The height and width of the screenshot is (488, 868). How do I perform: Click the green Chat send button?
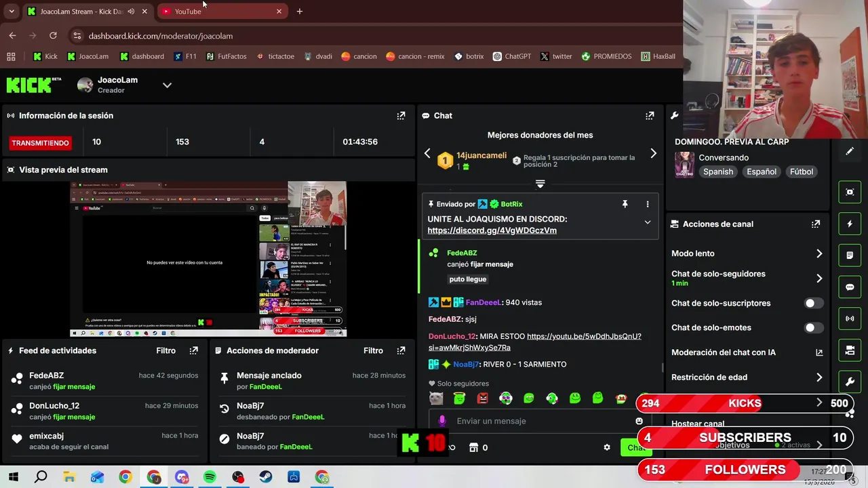click(635, 447)
